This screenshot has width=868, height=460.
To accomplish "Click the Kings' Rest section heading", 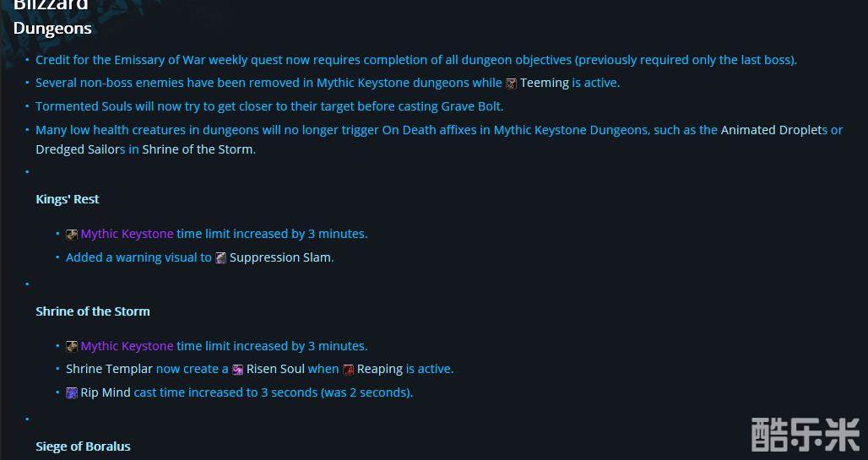I will [68, 199].
